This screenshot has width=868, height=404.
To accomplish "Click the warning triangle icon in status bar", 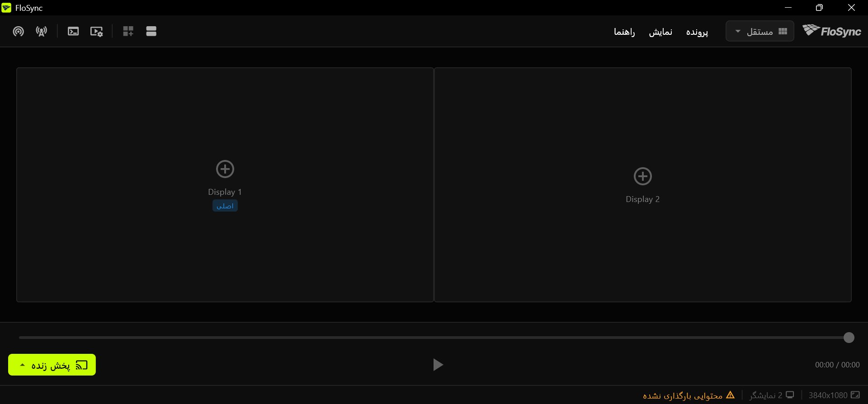I will 731,395.
